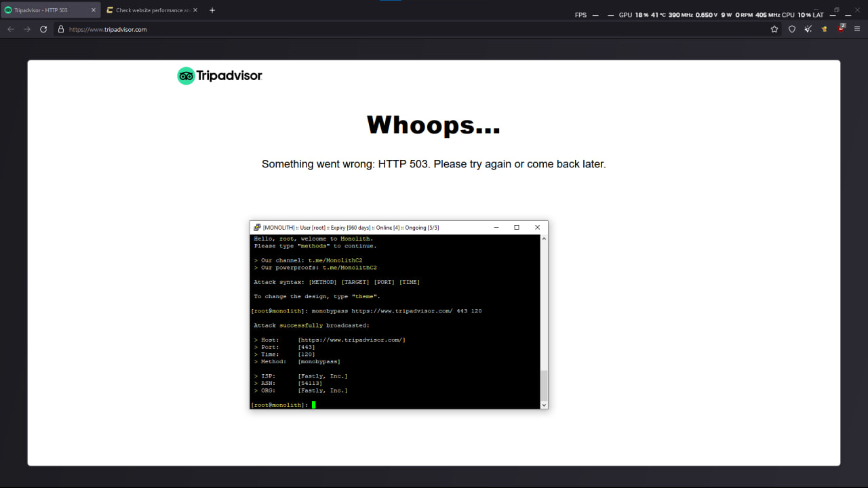Restore down the browser window

(x=836, y=10)
